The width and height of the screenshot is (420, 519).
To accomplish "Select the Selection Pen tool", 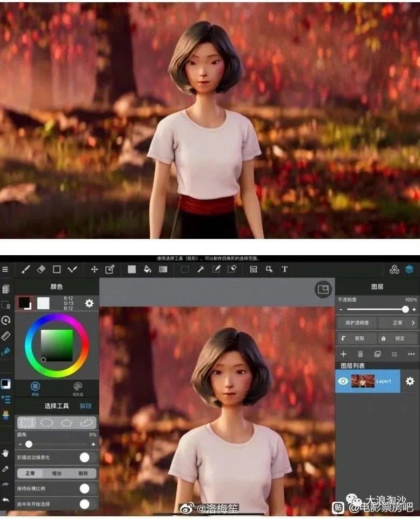I will pyautogui.click(x=216, y=269).
